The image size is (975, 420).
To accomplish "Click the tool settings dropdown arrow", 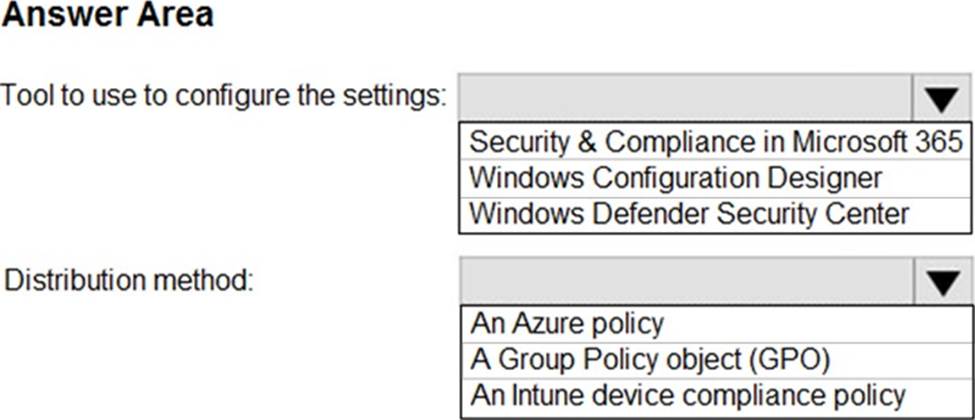I will click(942, 98).
